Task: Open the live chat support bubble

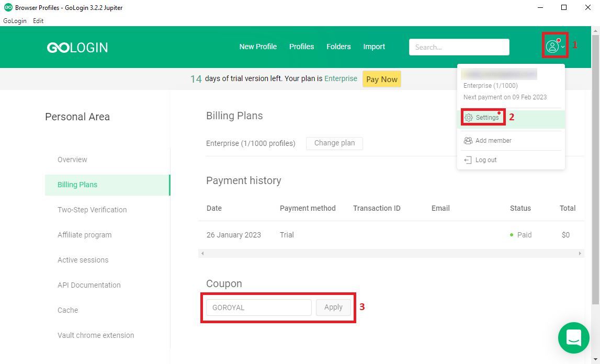Action: coord(574,338)
